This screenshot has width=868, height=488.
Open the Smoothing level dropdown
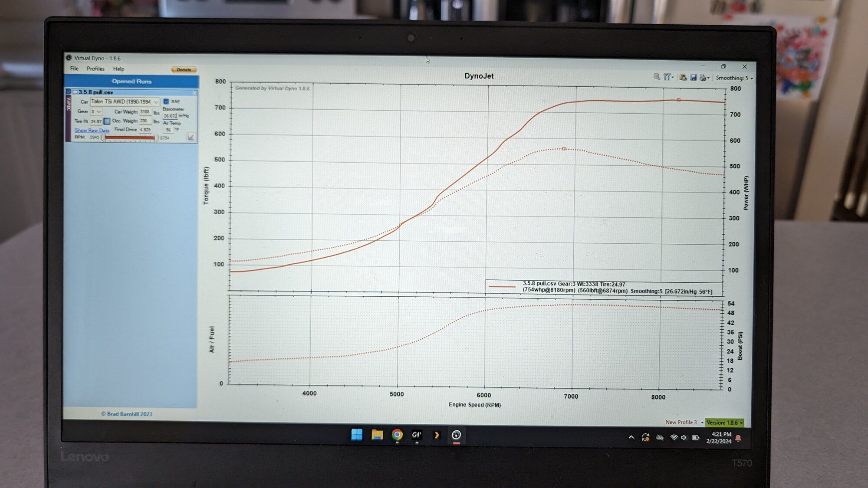(733, 78)
